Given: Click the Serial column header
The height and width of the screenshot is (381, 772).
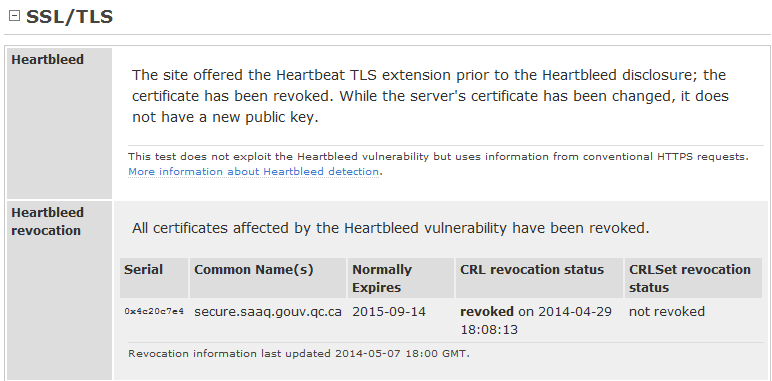Looking at the screenshot, I should tap(143, 270).
